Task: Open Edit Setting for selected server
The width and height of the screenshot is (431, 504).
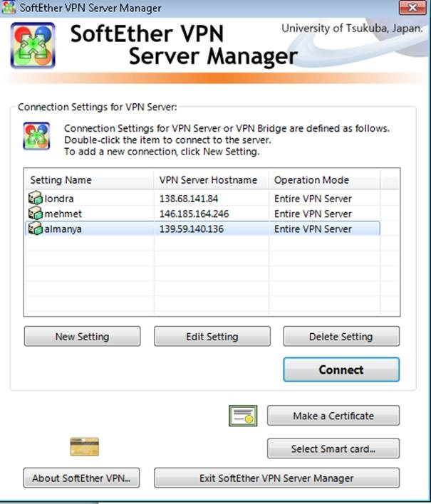Action: point(212,336)
